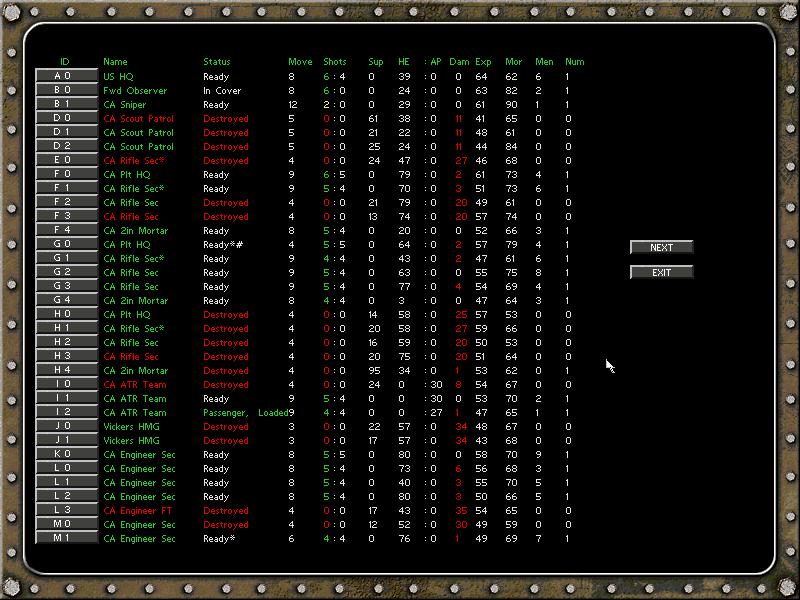Viewport: 800px width, 600px height.
Task: Select unit ID button M 0
Action: point(66,525)
